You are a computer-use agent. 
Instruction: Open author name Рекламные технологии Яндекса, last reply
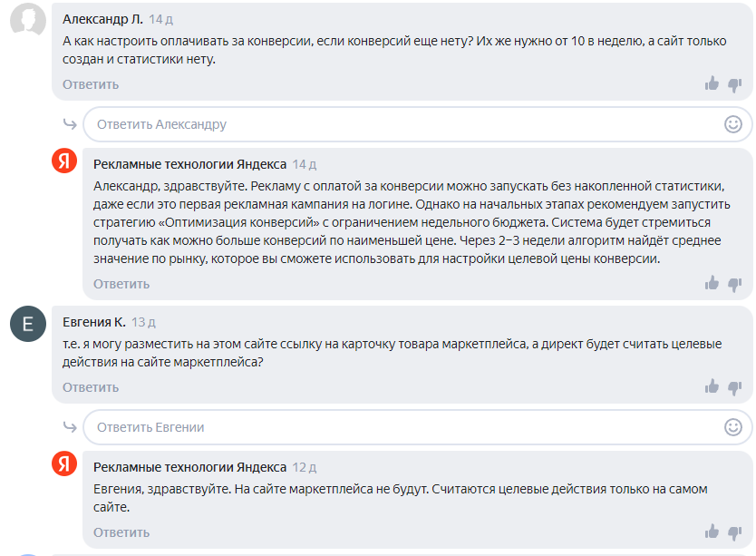(189, 467)
